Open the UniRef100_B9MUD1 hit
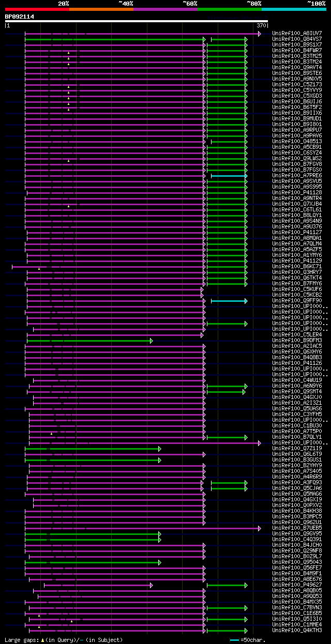Screen dimensions: 331x644 click(297, 119)
